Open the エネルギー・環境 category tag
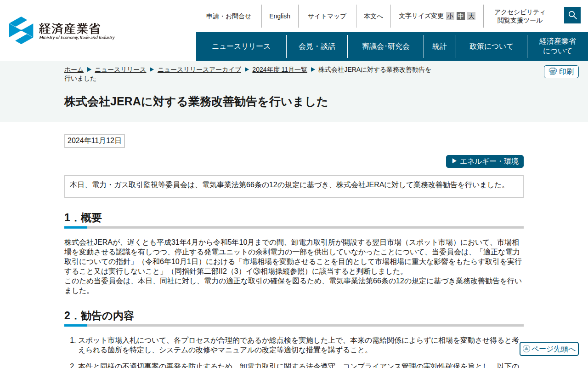 point(485,161)
